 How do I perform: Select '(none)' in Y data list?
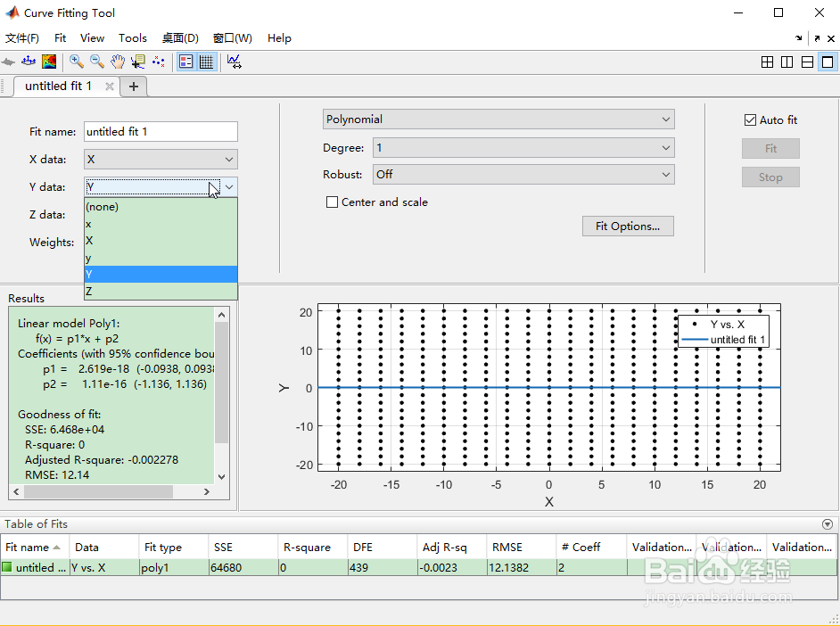(x=161, y=207)
